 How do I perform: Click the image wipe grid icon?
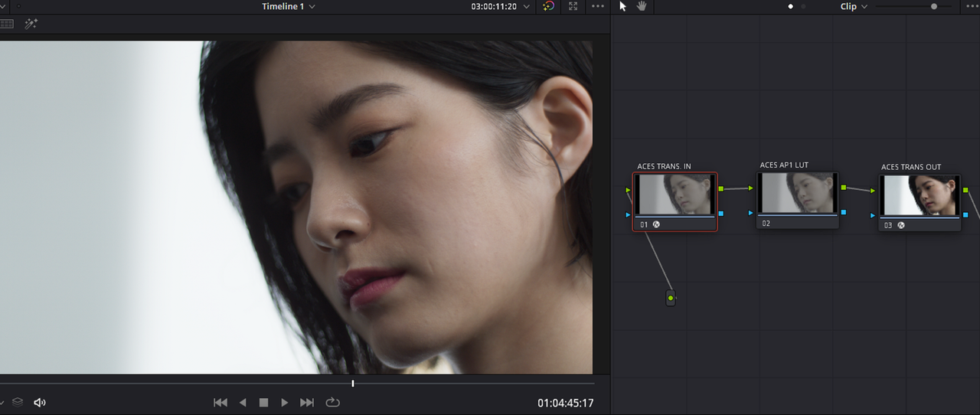click(6, 24)
